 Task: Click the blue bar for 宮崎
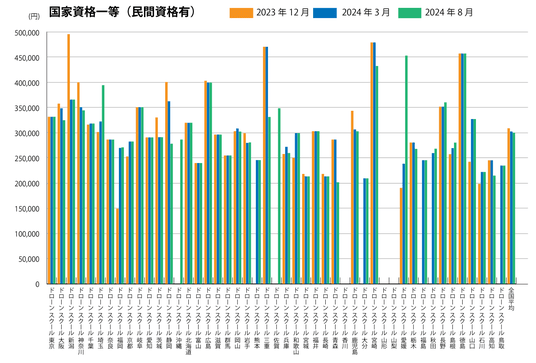tap(375, 163)
